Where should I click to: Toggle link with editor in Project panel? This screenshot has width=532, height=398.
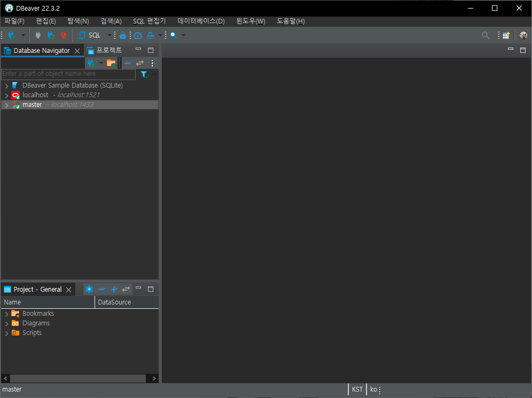tap(126, 289)
